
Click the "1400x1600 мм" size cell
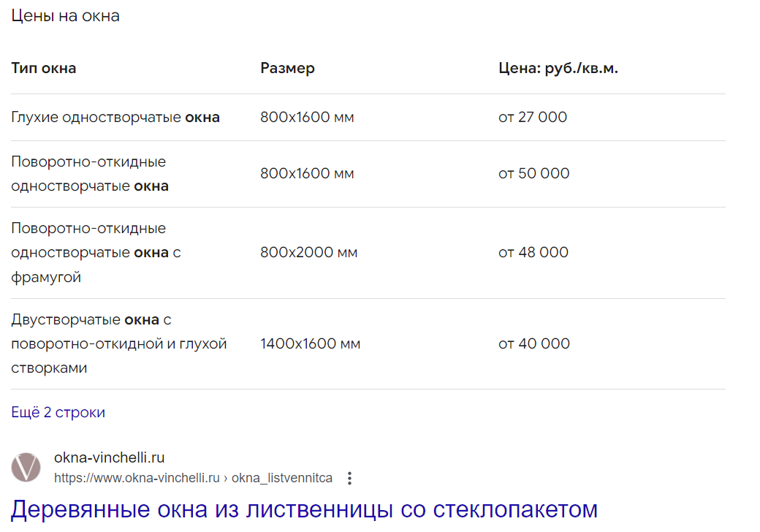pyautogui.click(x=310, y=343)
